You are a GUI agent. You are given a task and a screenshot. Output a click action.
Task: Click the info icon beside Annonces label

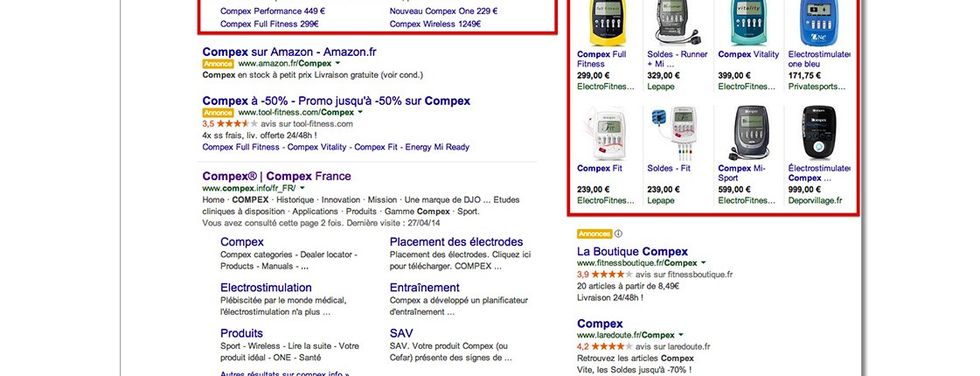[618, 234]
